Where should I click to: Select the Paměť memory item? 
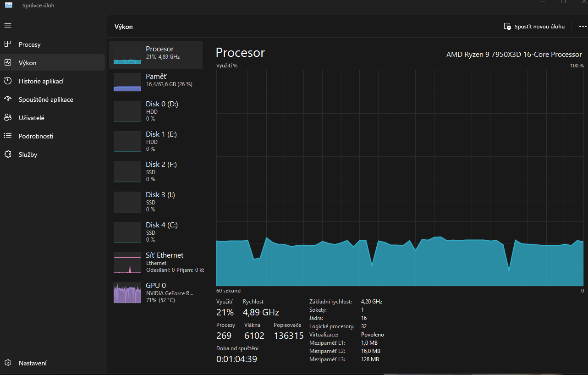tap(156, 83)
